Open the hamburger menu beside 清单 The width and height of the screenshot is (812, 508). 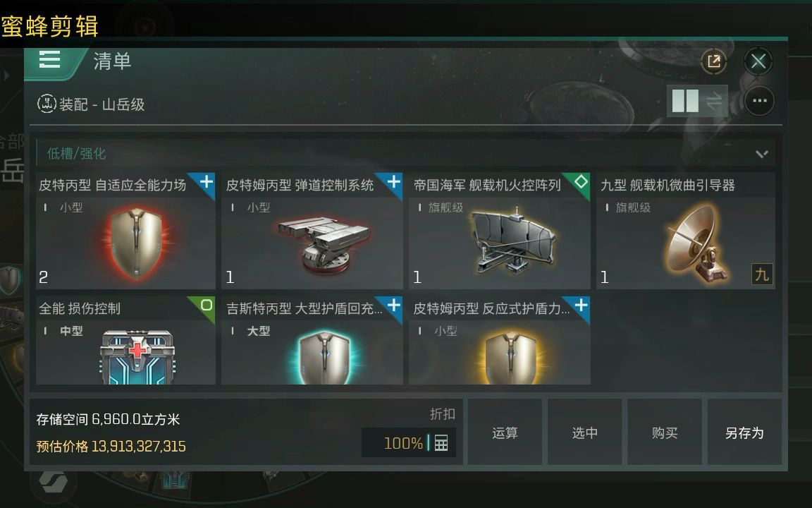point(50,59)
